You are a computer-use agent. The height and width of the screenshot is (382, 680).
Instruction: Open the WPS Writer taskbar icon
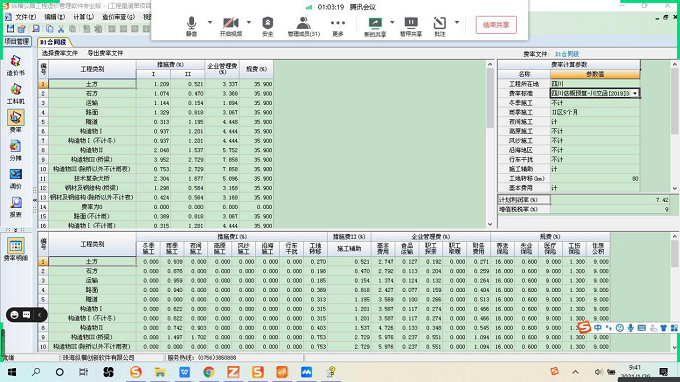(184, 372)
